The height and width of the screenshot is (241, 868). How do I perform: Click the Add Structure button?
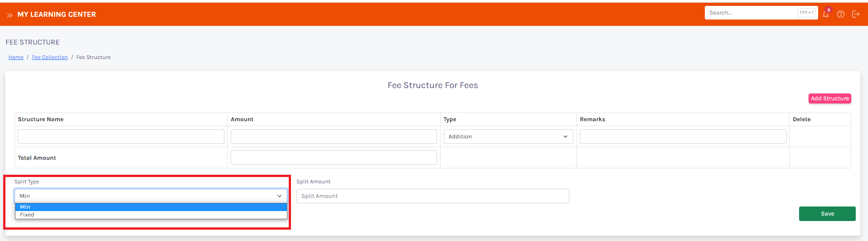pos(829,98)
